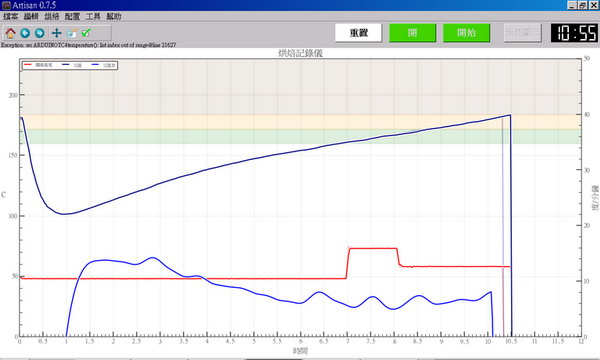
Task: Click the 時間 x-axis label
Action: pyautogui.click(x=300, y=351)
